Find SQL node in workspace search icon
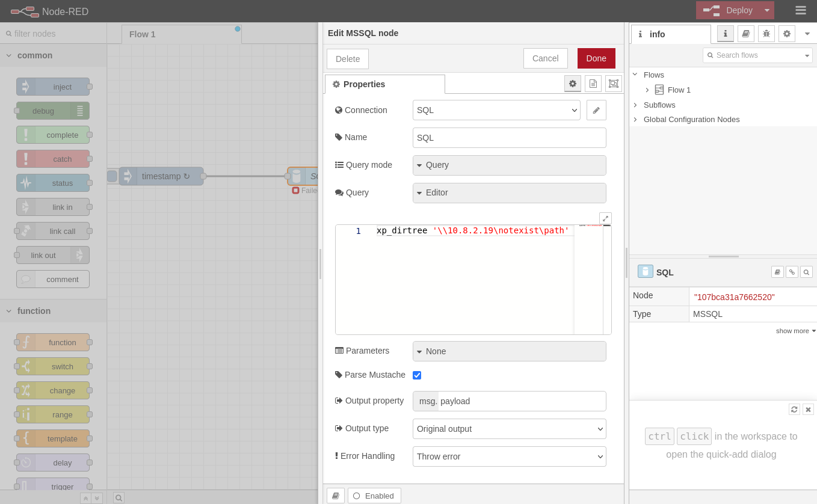Screen dimensions: 817x504 (x=806, y=272)
